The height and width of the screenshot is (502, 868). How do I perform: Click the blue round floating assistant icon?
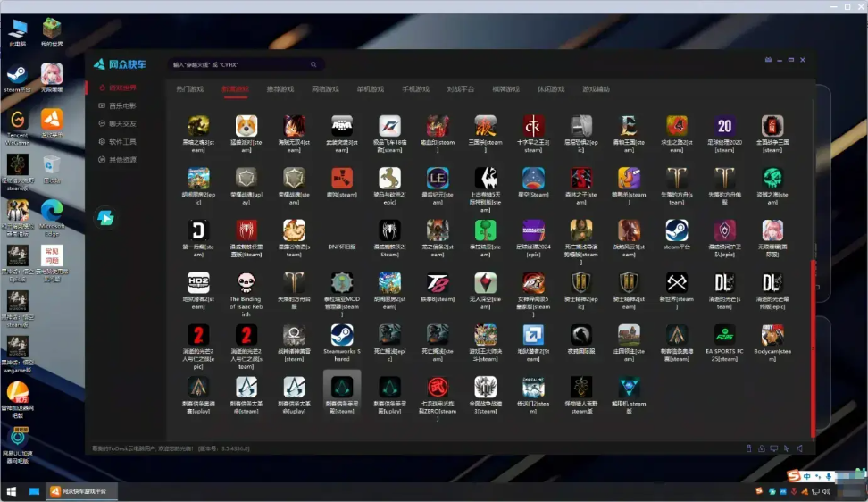105,218
